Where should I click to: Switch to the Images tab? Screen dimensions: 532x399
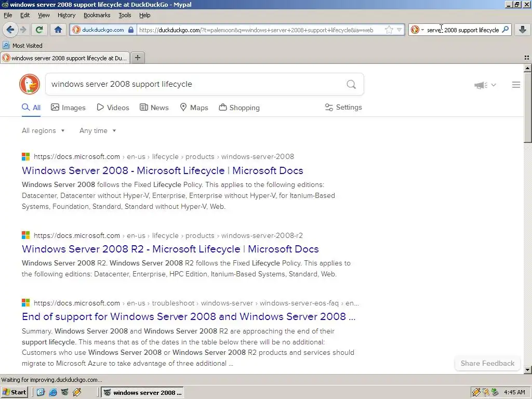coord(68,108)
